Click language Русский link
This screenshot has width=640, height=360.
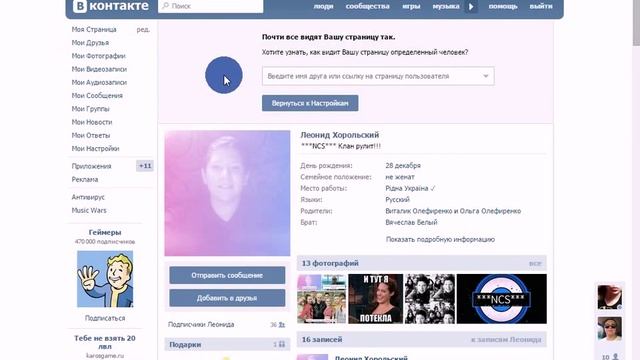pos(397,200)
